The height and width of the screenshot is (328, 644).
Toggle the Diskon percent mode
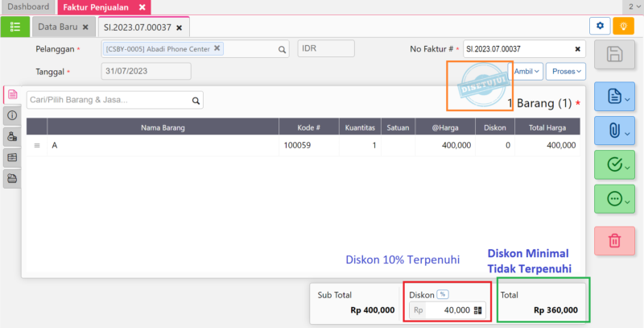[x=443, y=294]
